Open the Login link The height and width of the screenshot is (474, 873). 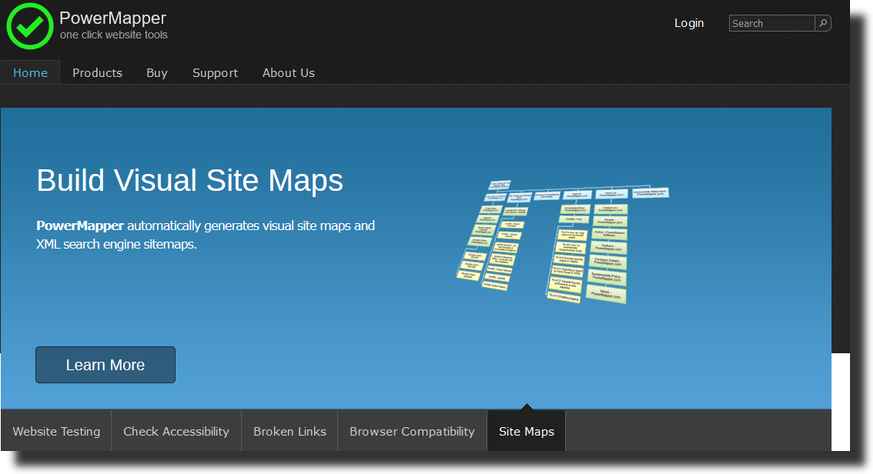pos(689,23)
